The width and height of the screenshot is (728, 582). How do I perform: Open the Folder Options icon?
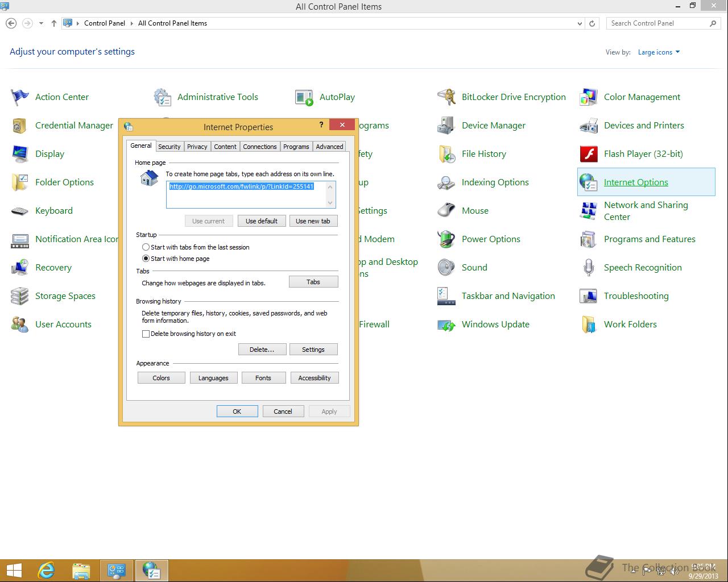click(x=20, y=182)
